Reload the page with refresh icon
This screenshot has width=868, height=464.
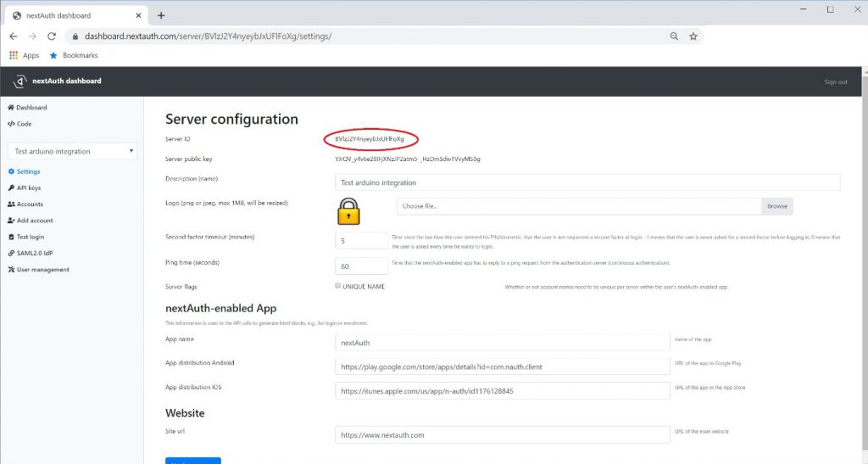pyautogui.click(x=52, y=36)
